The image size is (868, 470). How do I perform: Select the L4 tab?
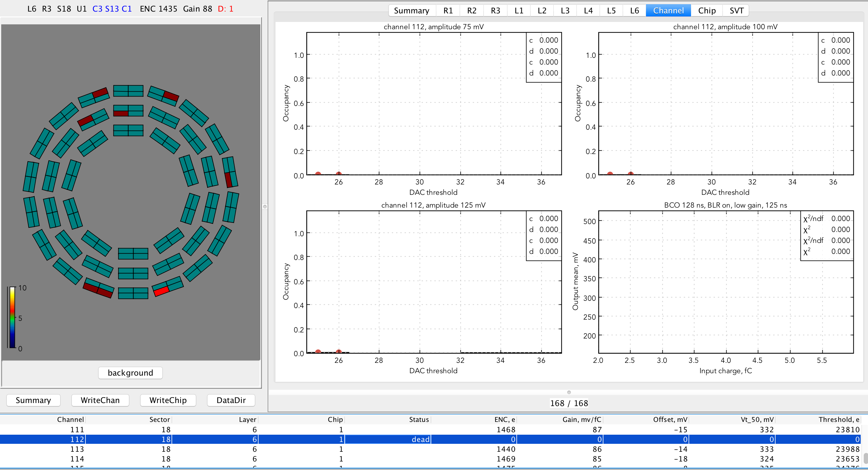pyautogui.click(x=588, y=11)
